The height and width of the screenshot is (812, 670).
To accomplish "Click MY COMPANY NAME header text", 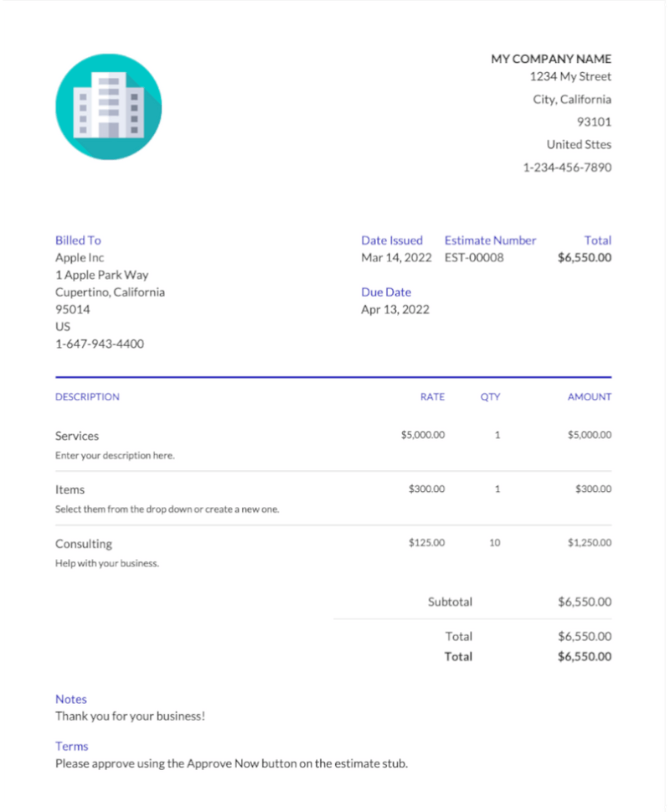I will [x=551, y=59].
